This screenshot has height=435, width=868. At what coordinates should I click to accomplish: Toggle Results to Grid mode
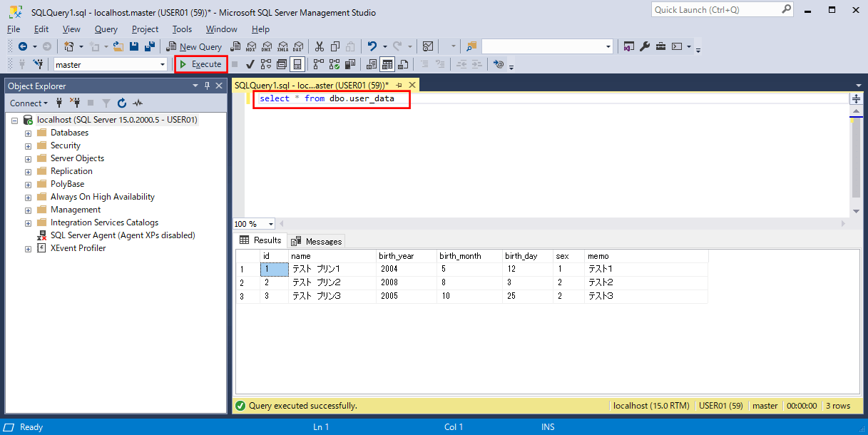pyautogui.click(x=387, y=64)
